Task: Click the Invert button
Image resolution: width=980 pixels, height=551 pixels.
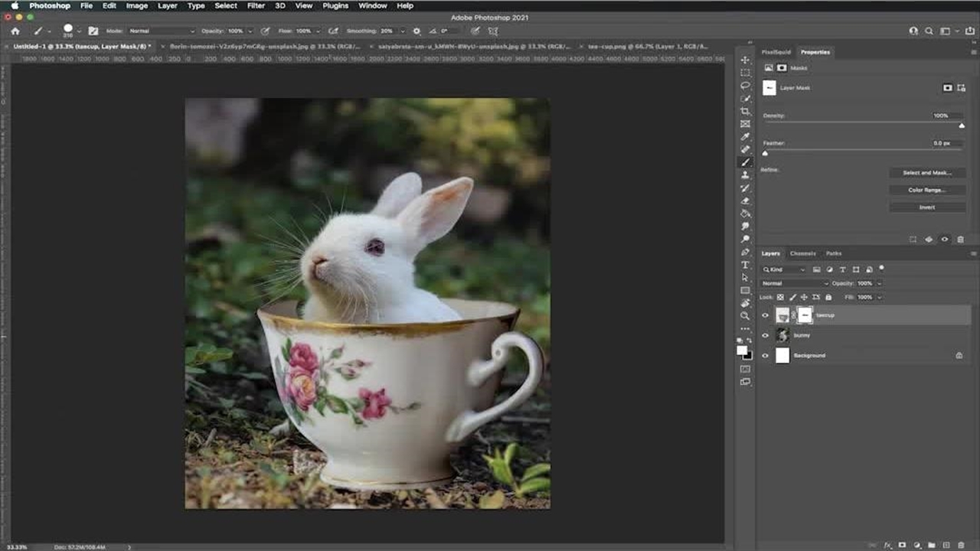Action: click(926, 207)
